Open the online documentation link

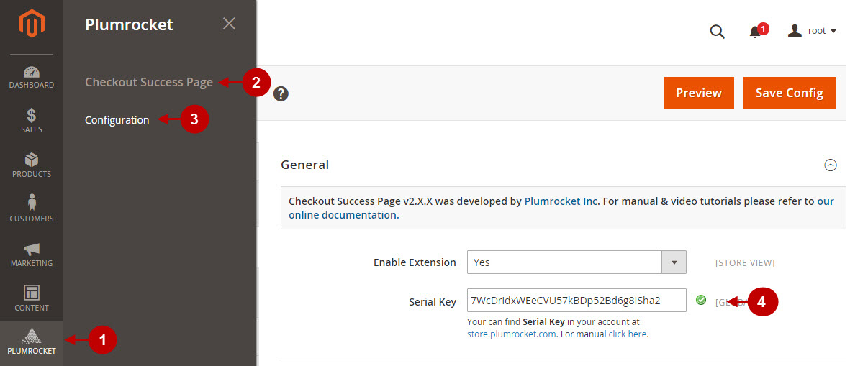tap(343, 215)
